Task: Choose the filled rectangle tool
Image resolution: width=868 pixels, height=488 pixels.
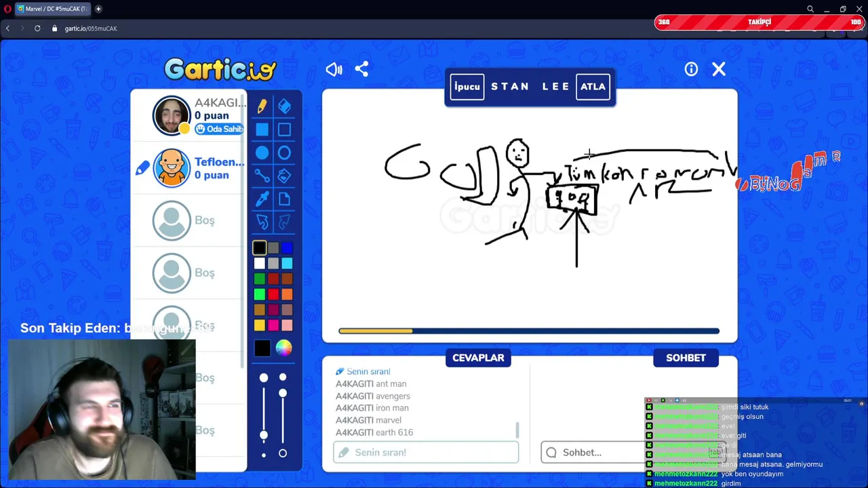Action: [x=262, y=129]
